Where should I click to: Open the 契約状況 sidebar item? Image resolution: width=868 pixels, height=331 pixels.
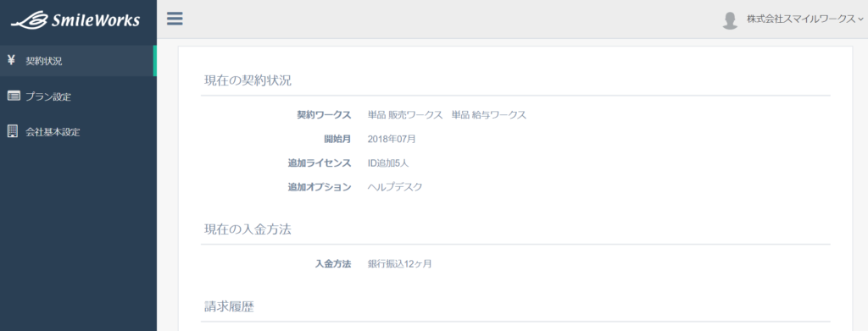(77, 61)
